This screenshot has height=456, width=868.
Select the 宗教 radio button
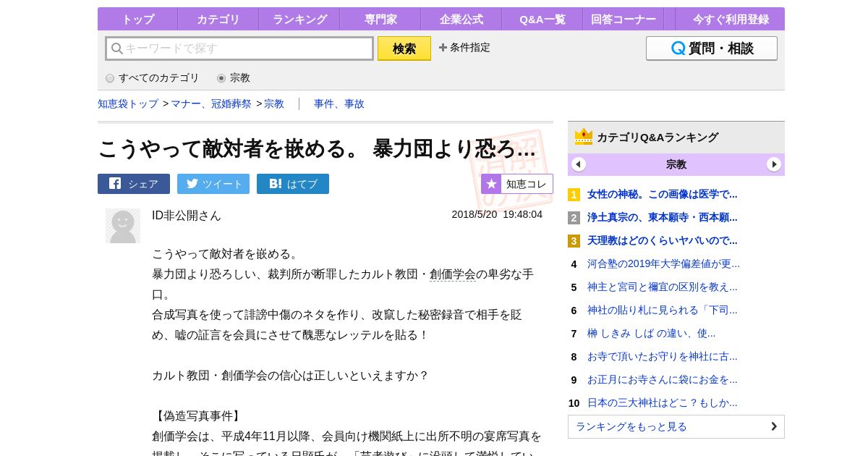pyautogui.click(x=221, y=78)
